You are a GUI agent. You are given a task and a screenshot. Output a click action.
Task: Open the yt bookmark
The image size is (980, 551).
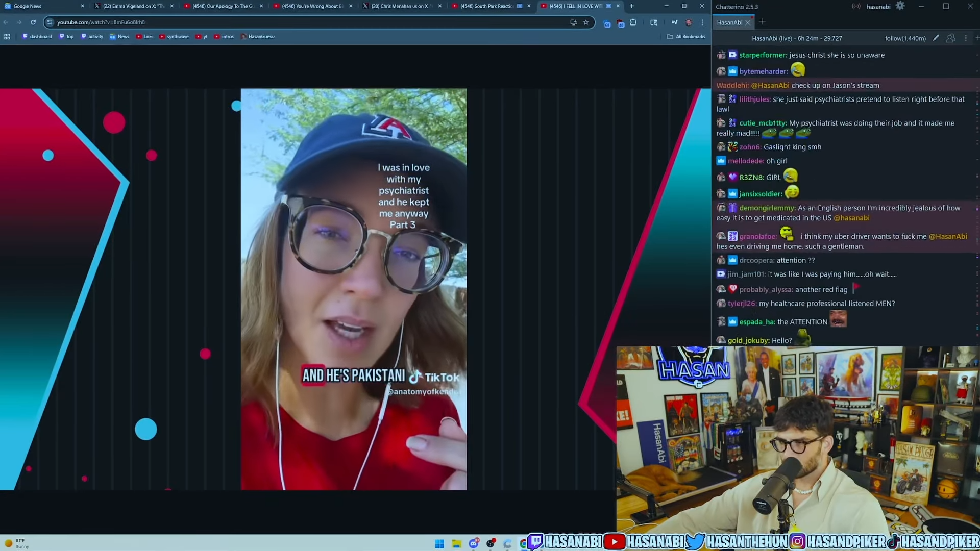202,37
